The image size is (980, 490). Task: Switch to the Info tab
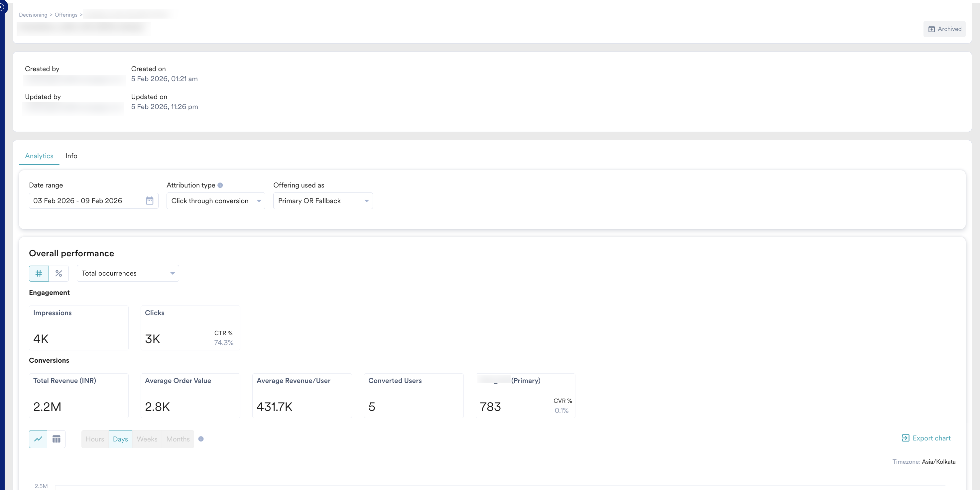[71, 156]
